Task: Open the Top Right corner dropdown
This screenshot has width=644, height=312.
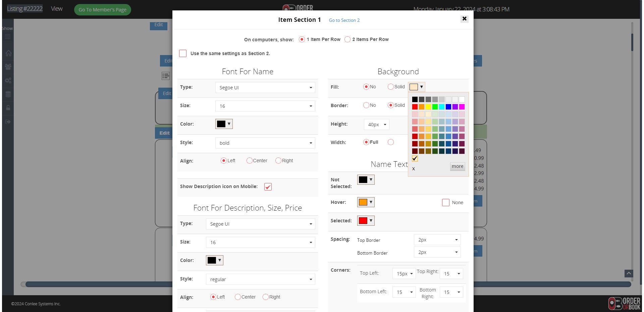Action: coord(451,274)
